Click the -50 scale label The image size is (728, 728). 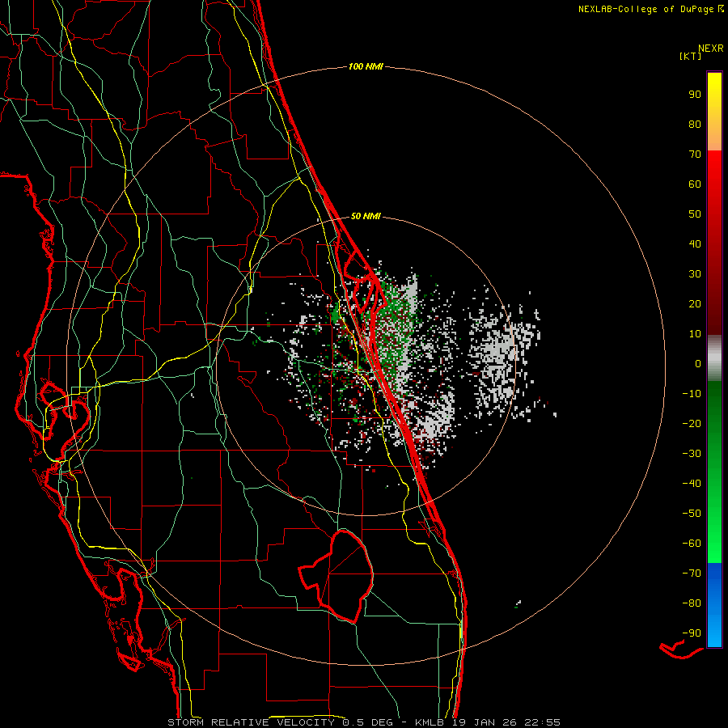click(692, 514)
